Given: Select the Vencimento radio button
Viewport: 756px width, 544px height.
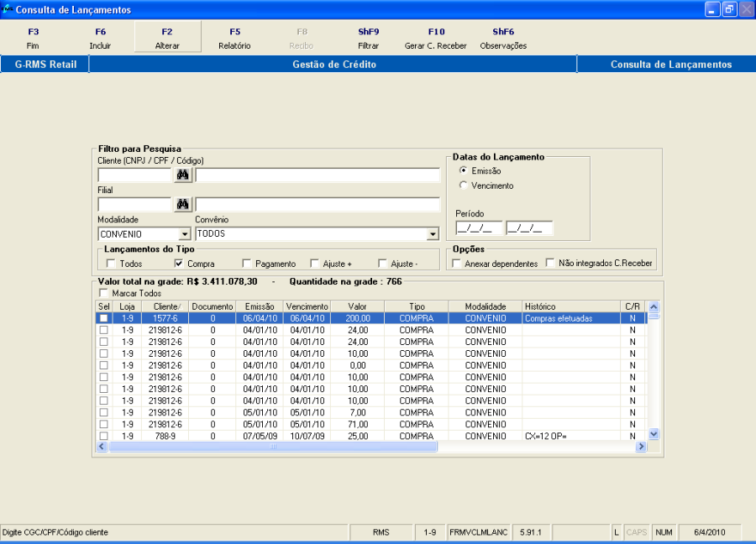Looking at the screenshot, I should (x=464, y=186).
